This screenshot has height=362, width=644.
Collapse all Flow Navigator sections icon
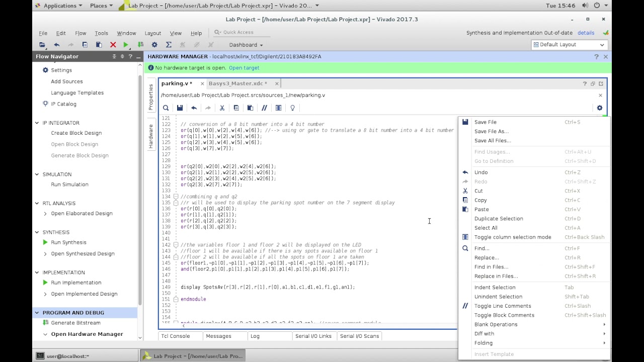click(x=114, y=56)
